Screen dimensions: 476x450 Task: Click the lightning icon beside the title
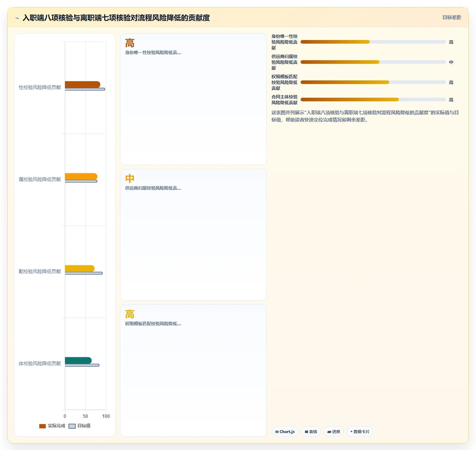pos(17,18)
